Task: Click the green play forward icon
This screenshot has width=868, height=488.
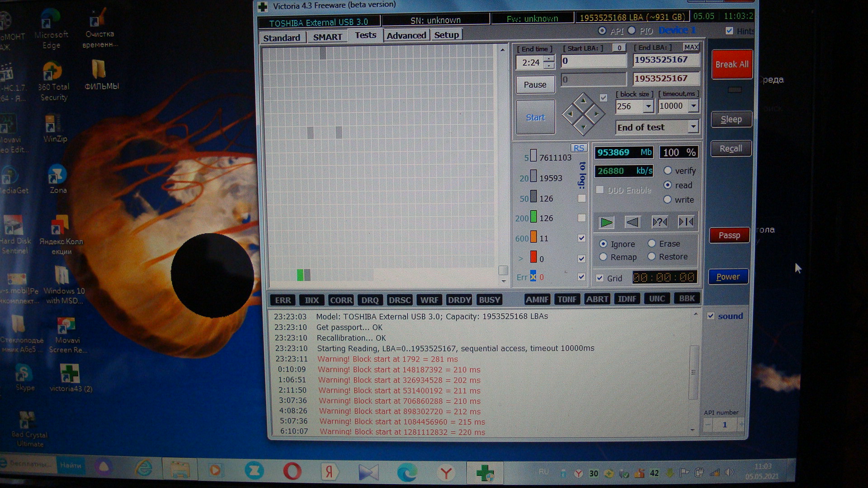Action: click(x=606, y=222)
